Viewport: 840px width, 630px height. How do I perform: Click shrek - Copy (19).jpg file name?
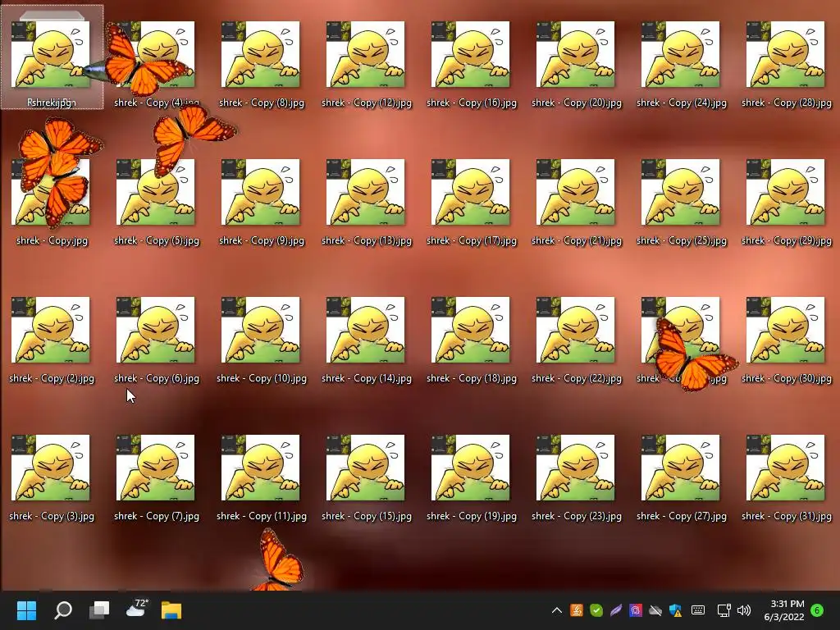click(472, 516)
